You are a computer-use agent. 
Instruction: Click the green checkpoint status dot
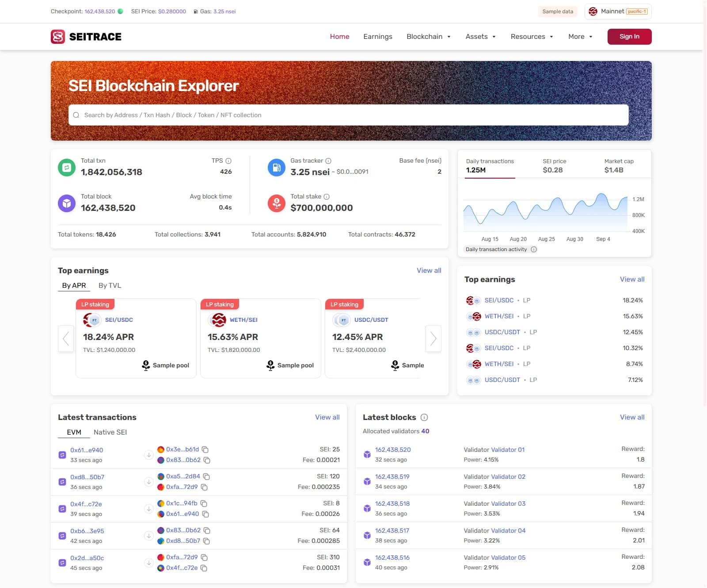point(120,11)
